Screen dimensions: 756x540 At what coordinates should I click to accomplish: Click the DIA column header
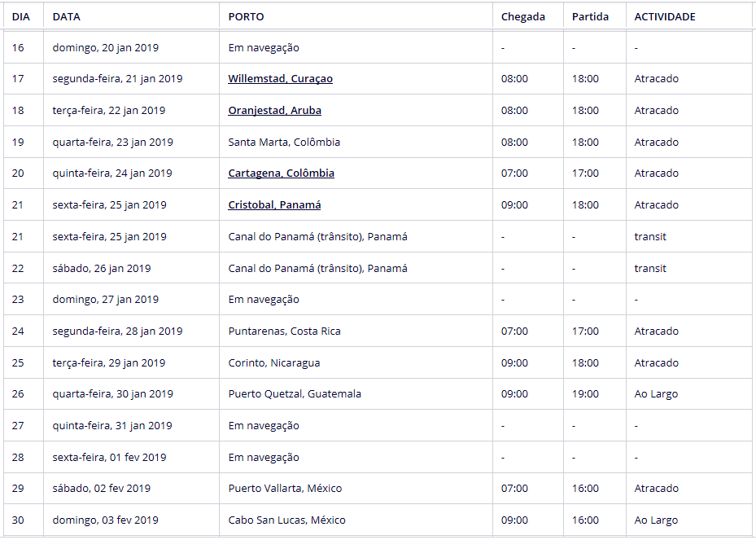(x=21, y=16)
